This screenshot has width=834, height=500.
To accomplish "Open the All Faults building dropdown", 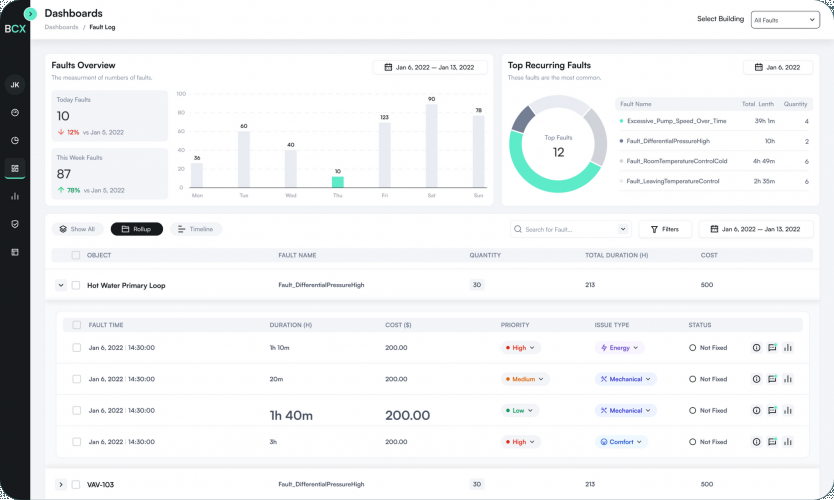I will [x=784, y=19].
